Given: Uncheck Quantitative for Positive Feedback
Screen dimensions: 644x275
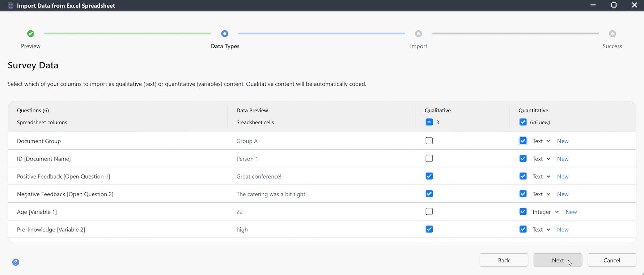Looking at the screenshot, I should pos(523,176).
